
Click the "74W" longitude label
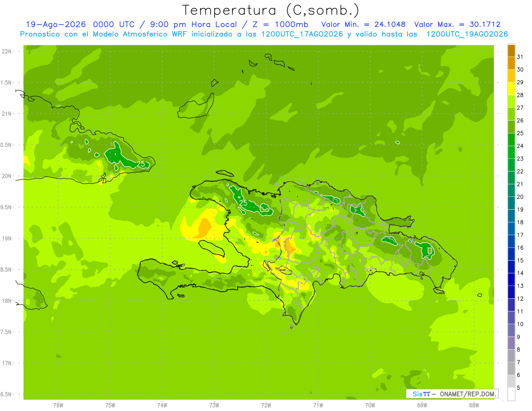tap(162, 405)
